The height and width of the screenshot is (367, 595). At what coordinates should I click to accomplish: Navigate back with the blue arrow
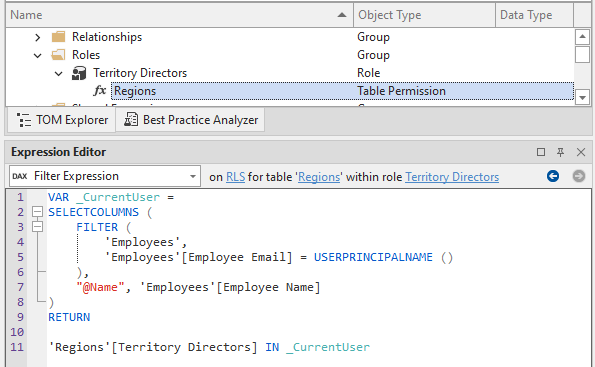[x=553, y=176]
